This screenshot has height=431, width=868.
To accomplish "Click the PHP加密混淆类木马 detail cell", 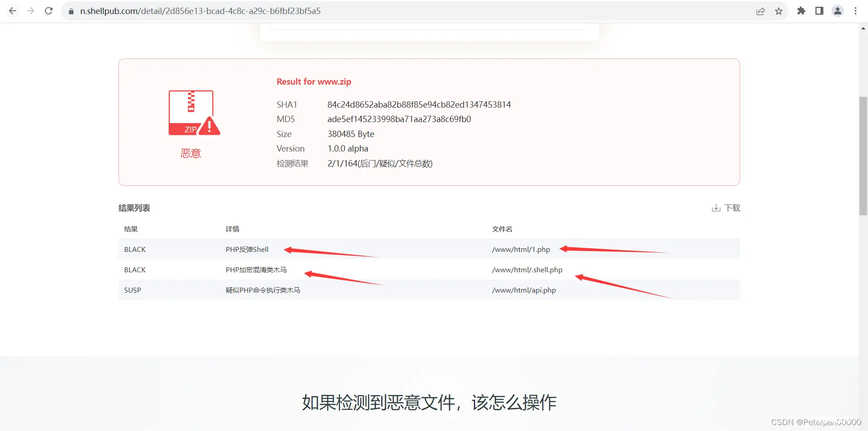I will click(x=256, y=270).
